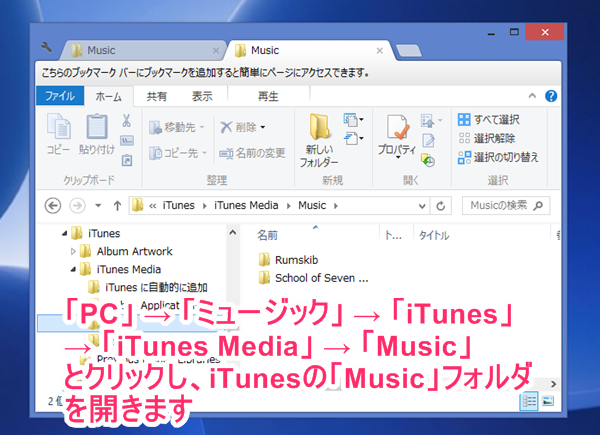This screenshot has width=600, height=435.
Task: Click Select all (すべて選択)
Action: (489, 120)
